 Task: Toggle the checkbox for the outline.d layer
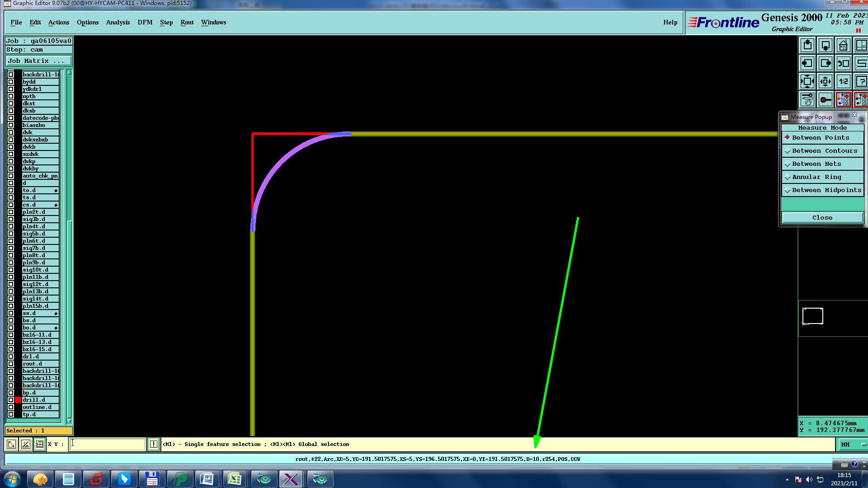point(11,407)
